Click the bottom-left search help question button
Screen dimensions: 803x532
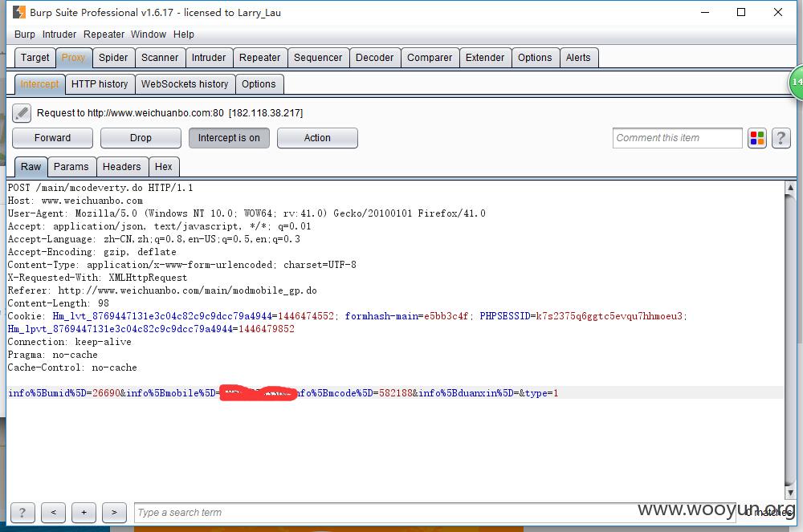coord(22,513)
